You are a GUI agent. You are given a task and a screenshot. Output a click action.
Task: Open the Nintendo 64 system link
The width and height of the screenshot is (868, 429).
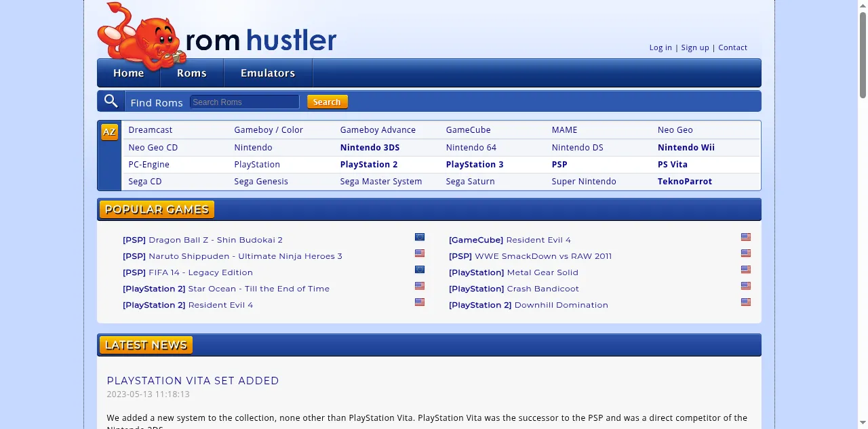pos(471,148)
